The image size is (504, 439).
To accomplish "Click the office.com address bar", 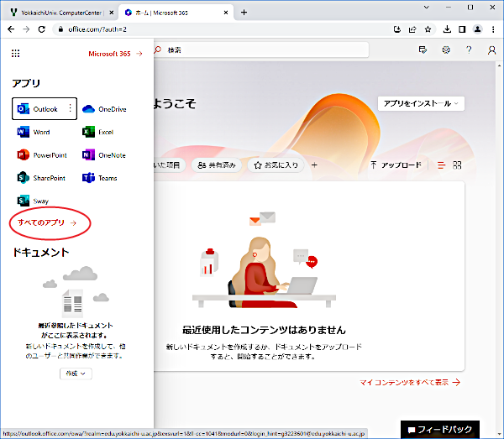I will (x=222, y=29).
